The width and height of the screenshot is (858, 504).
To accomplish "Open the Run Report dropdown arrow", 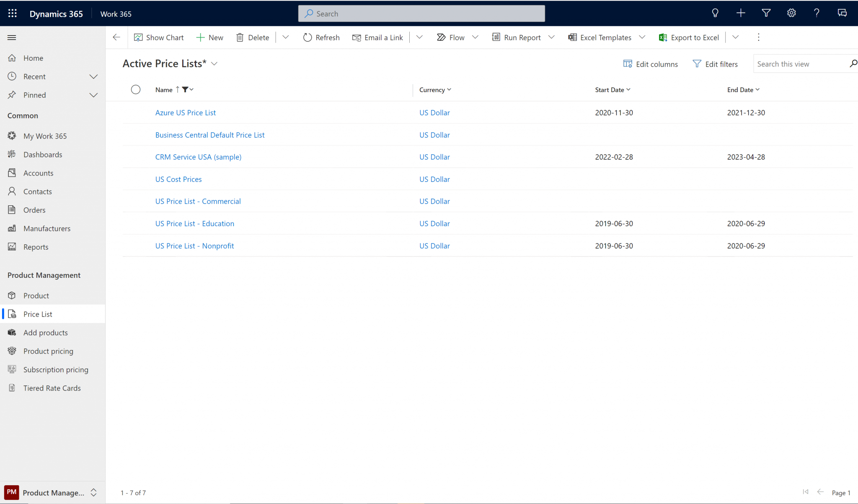I will tap(551, 37).
